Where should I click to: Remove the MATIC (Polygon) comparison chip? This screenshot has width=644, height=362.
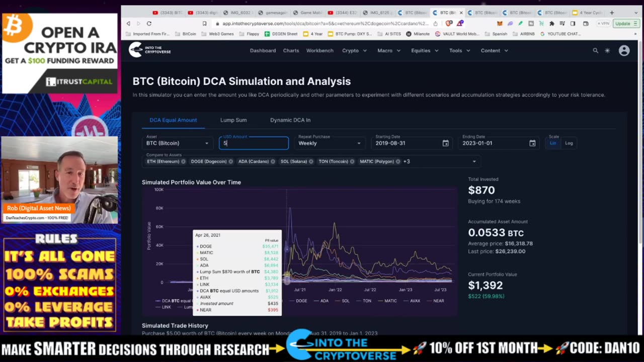point(398,161)
